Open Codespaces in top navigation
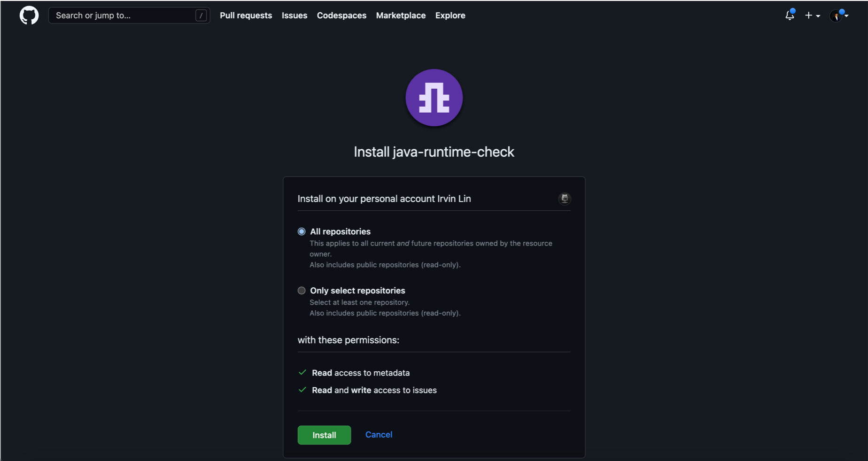Screen dimensions: 868x461 click(x=341, y=15)
